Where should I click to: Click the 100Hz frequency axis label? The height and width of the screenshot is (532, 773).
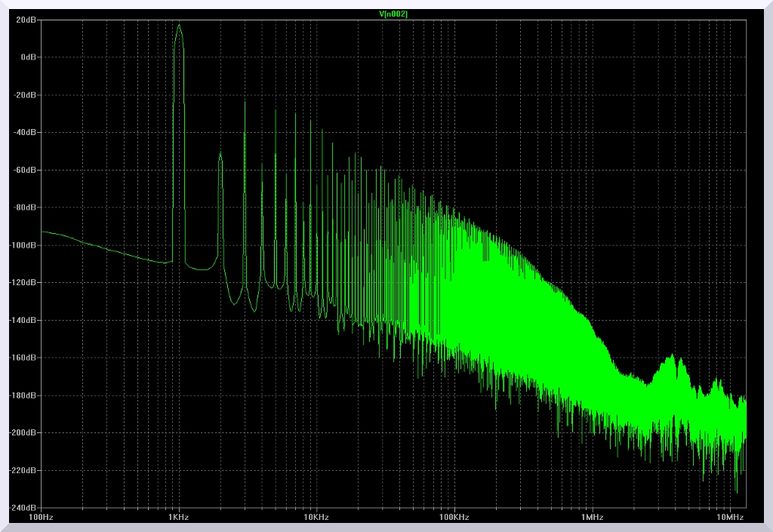click(41, 518)
